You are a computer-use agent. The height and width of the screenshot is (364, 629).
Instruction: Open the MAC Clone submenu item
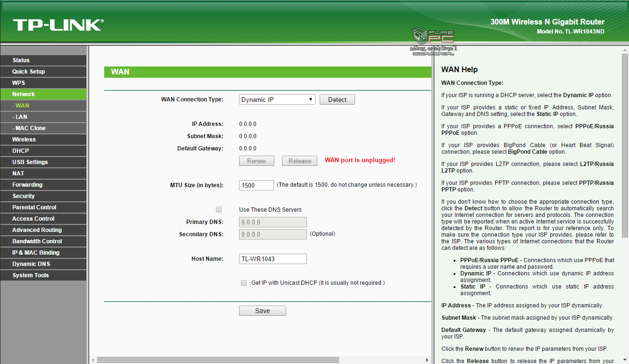pos(43,128)
